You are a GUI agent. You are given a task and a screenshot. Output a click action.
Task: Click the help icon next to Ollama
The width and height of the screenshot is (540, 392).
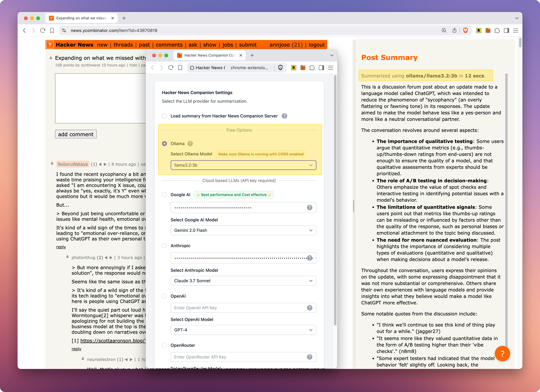coord(190,144)
